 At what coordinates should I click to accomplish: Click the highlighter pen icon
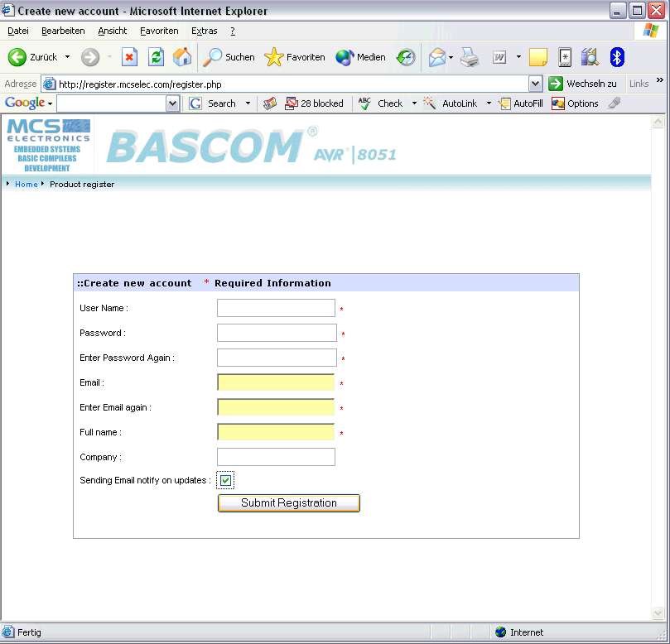coord(615,103)
